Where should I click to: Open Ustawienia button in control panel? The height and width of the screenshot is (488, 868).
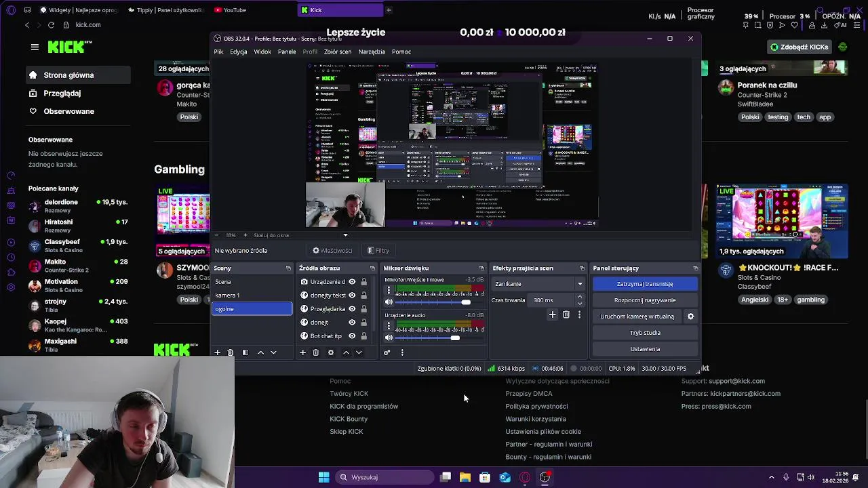(x=645, y=349)
